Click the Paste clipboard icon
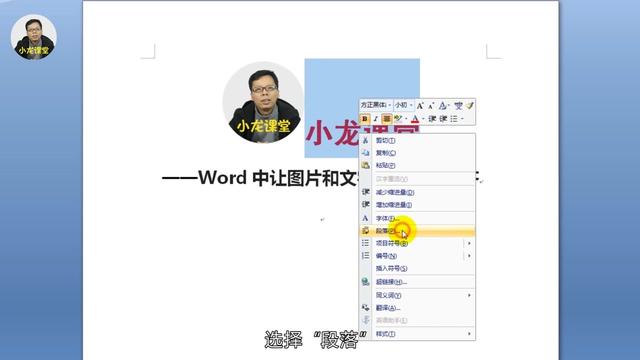Screen dimensions: 640x360 click(365, 165)
